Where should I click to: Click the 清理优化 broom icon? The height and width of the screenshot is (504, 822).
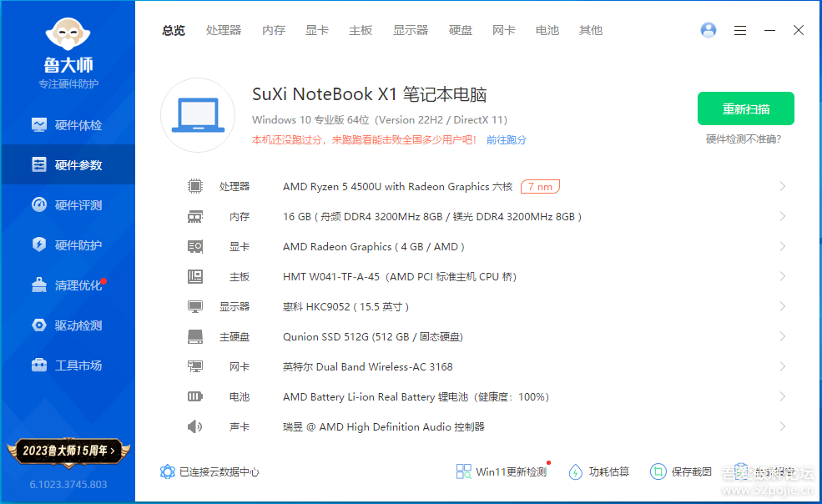38,285
